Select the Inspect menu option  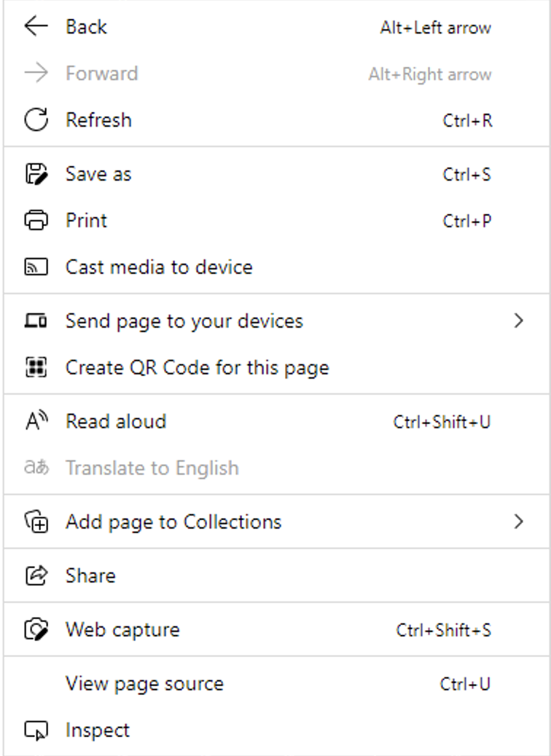click(x=98, y=731)
